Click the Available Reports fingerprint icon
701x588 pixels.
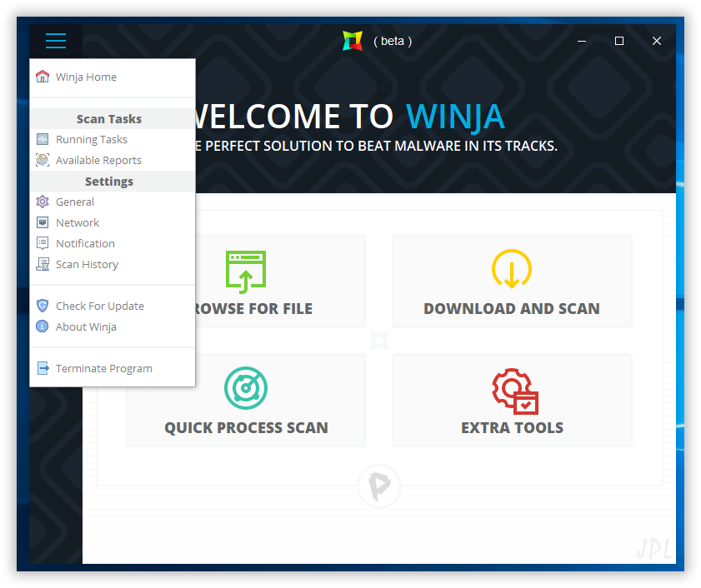pos(43,160)
